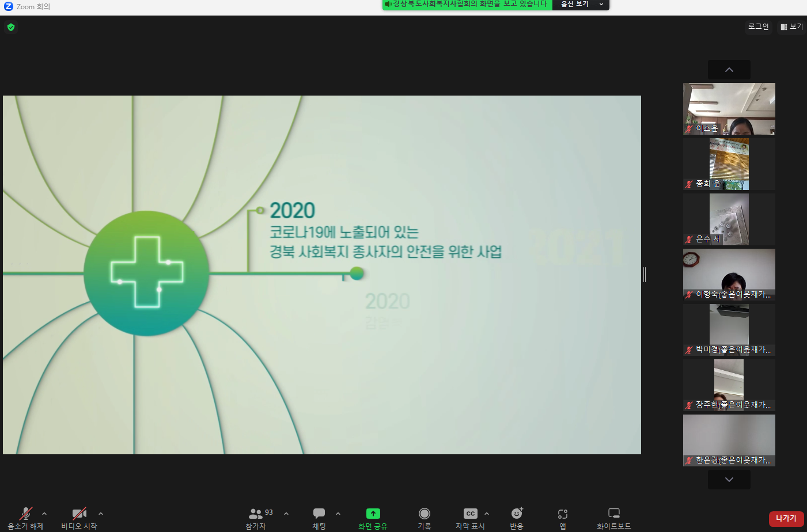Click the Zoom logo in title bar
The height and width of the screenshot is (532, 807).
[x=9, y=6]
